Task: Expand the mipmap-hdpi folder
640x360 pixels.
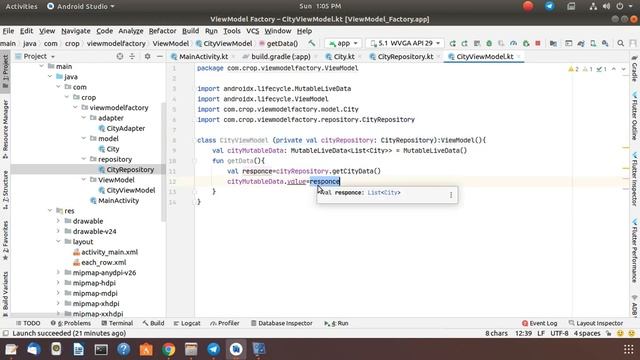Action: pyautogui.click(x=58, y=283)
